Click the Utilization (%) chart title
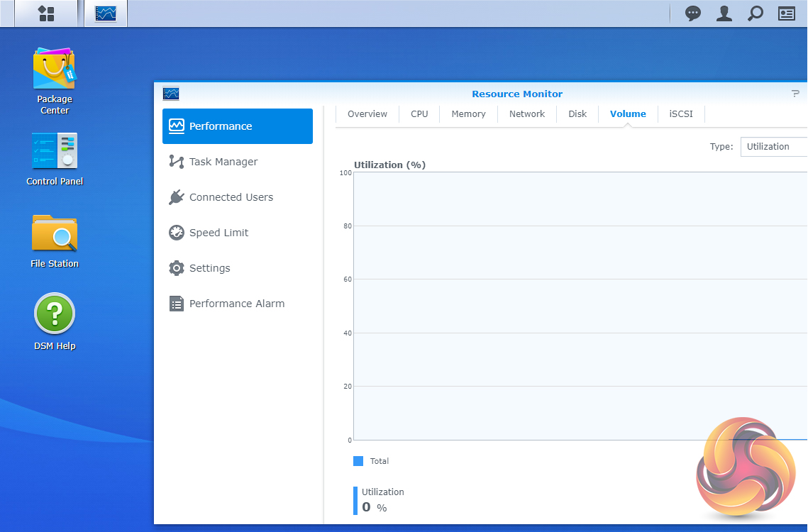The height and width of the screenshot is (532, 808). click(389, 165)
